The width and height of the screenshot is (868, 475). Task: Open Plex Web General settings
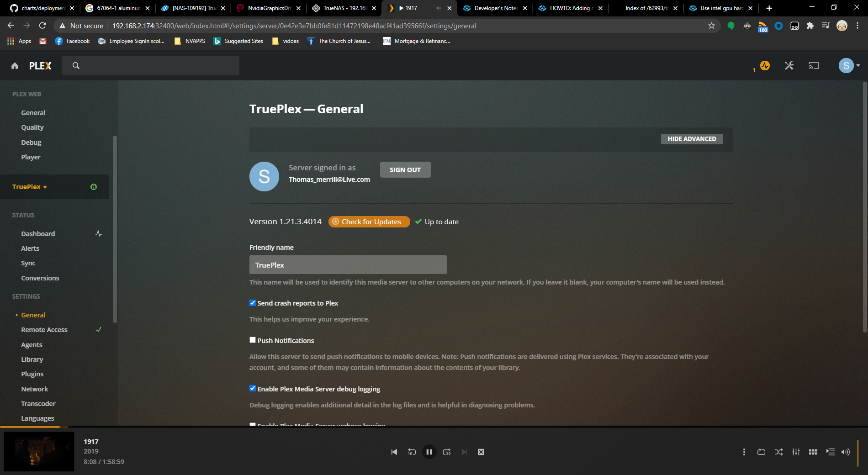click(33, 113)
